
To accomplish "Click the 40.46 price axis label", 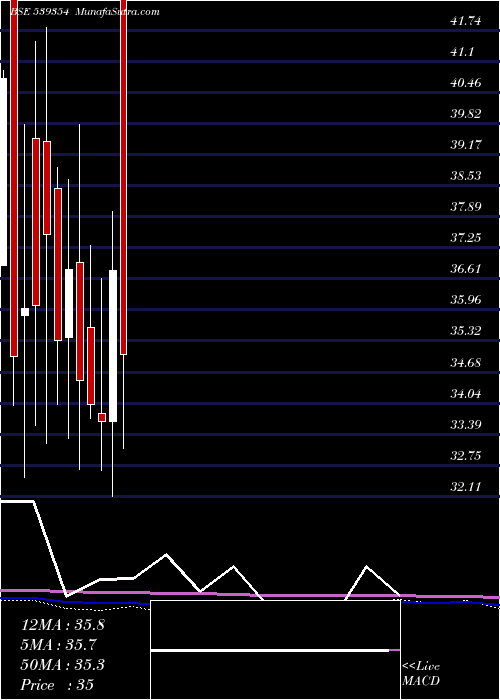I will (466, 83).
